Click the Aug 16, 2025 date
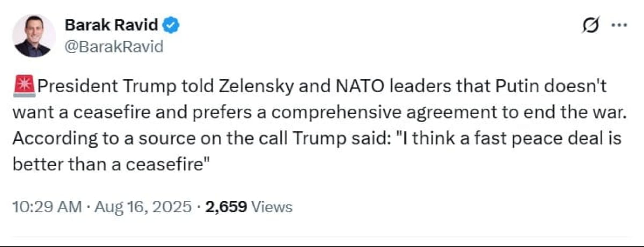This screenshot has height=247, width=644. (142, 207)
